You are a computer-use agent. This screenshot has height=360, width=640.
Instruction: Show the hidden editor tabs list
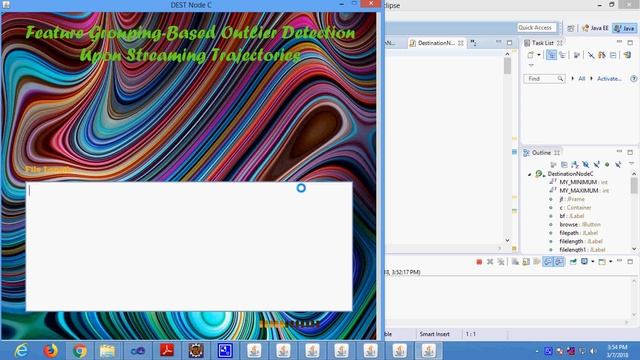tap(473, 43)
